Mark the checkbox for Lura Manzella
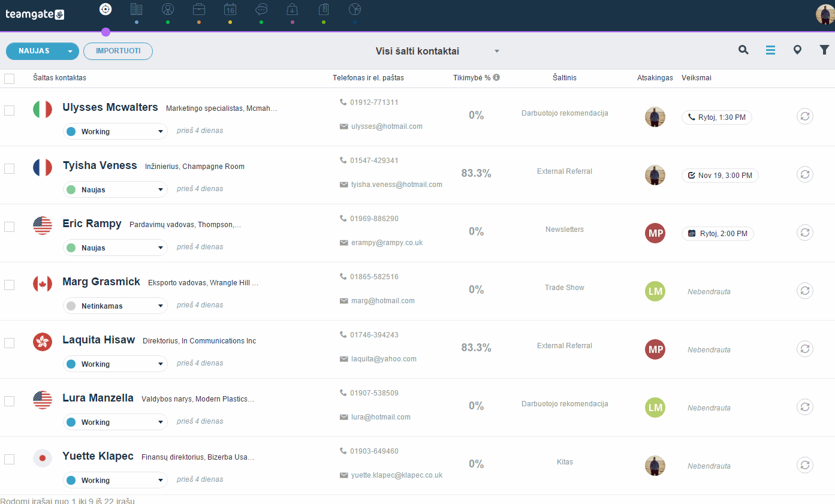 tap(9, 401)
